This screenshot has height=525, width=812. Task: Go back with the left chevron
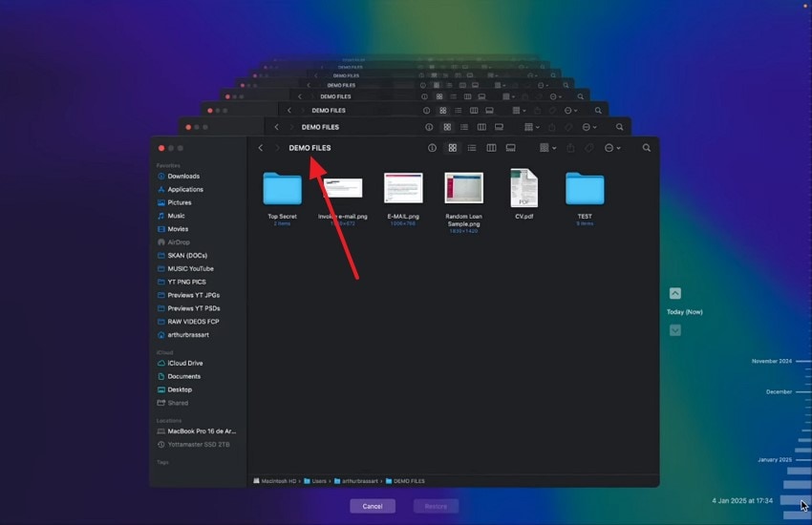click(x=261, y=148)
